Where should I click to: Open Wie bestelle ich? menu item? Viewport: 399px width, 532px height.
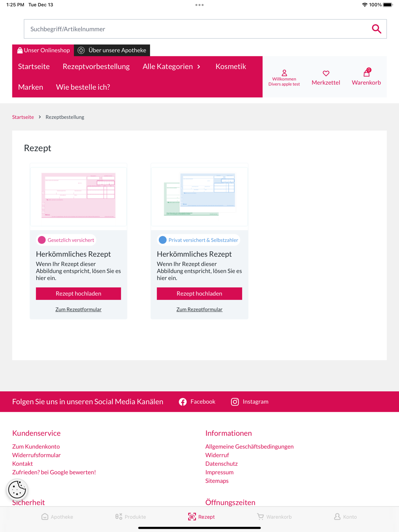(x=83, y=87)
